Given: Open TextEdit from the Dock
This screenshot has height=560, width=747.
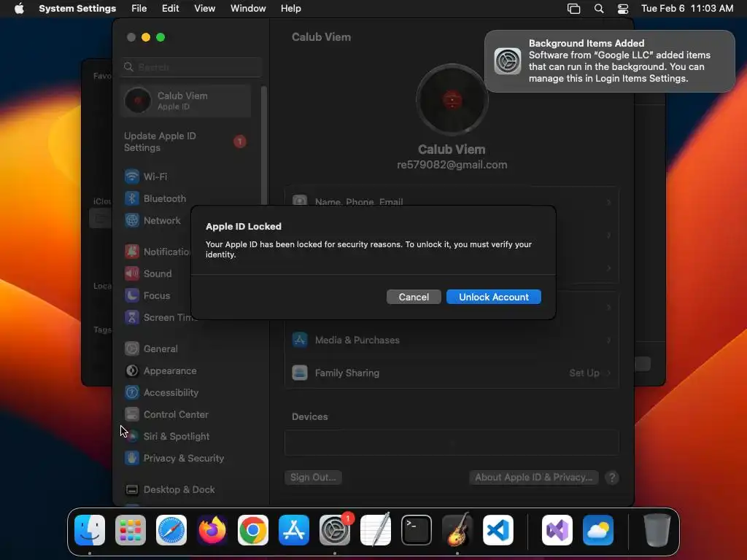Looking at the screenshot, I should (376, 530).
